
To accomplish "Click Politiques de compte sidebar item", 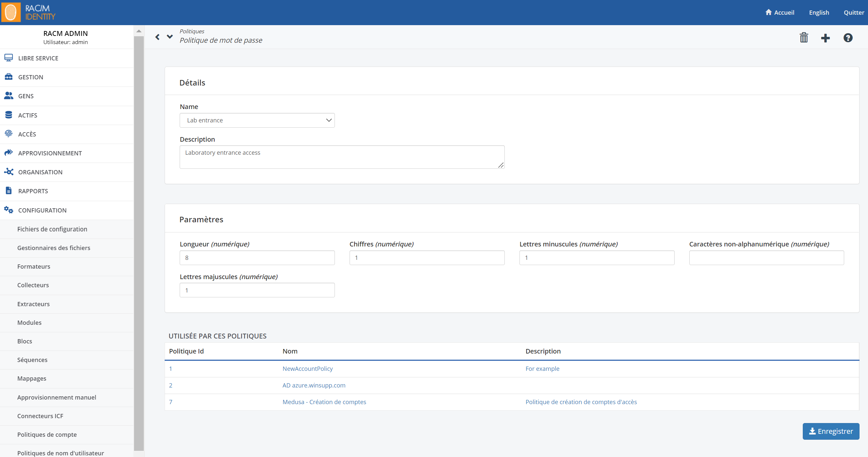I will click(x=47, y=434).
